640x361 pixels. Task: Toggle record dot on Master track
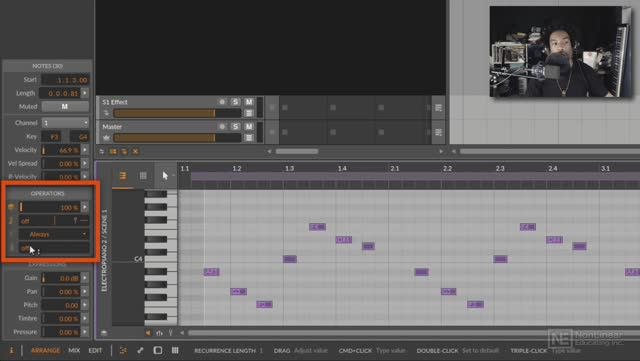[222, 126]
